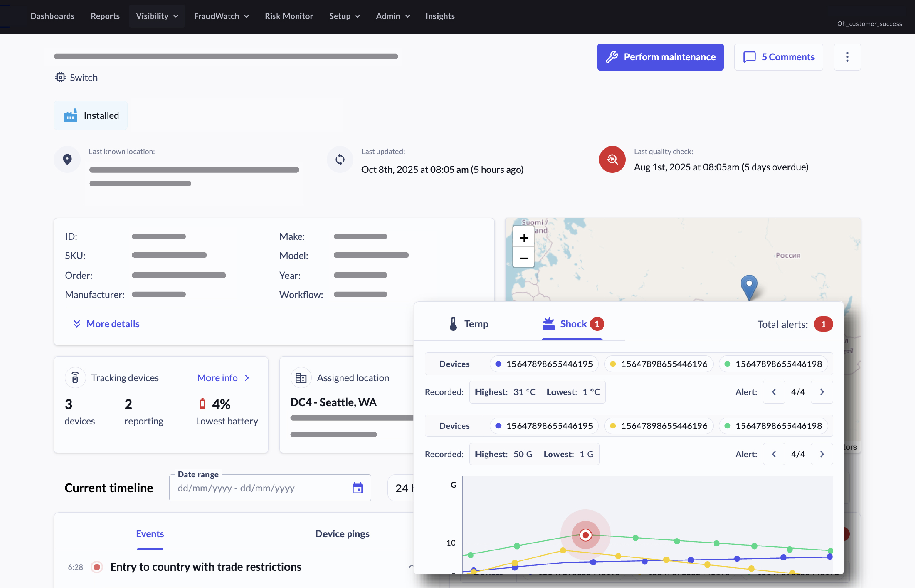Image resolution: width=915 pixels, height=588 pixels.
Task: Open the date range calendar icon
Action: tap(357, 488)
